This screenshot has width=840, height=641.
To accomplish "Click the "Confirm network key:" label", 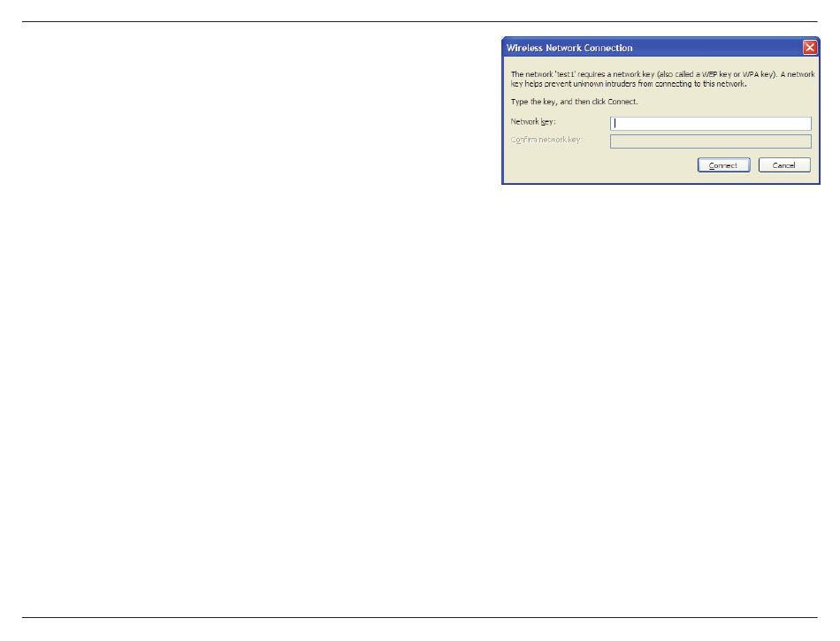I will pos(546,140).
